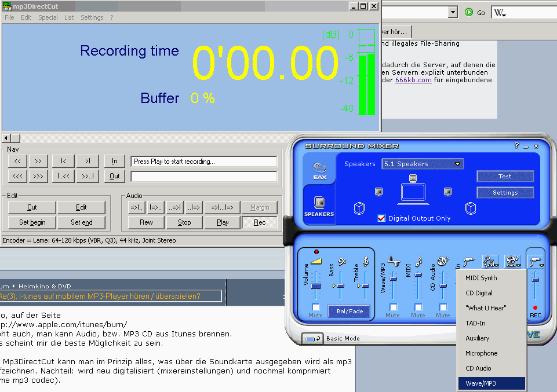Open the record source plug dropdown
557x392 pixels.
[536, 262]
